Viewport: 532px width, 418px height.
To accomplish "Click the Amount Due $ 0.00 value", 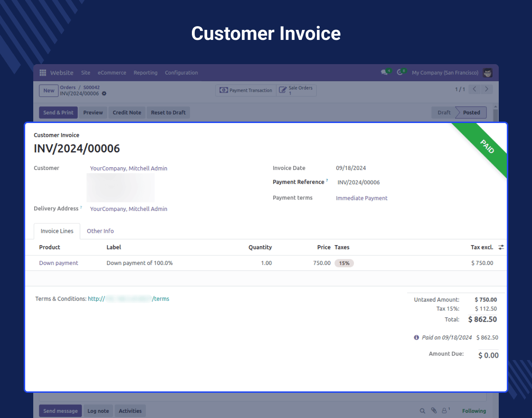I will coord(488,355).
